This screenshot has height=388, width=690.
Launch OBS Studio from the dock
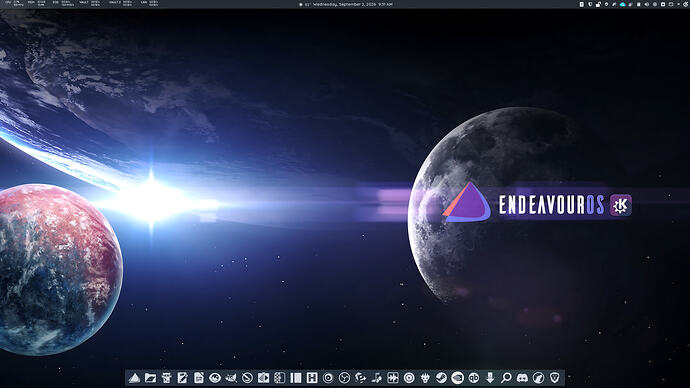pos(344,377)
